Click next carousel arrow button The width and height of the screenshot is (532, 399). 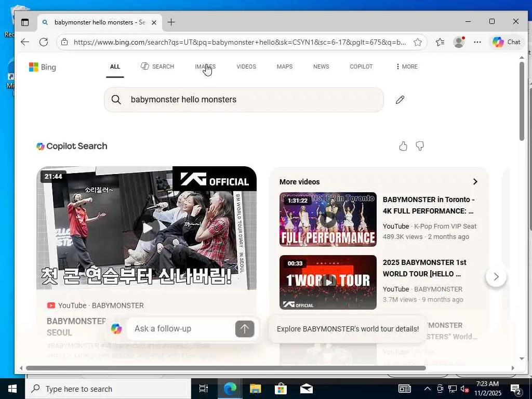pyautogui.click(x=496, y=277)
